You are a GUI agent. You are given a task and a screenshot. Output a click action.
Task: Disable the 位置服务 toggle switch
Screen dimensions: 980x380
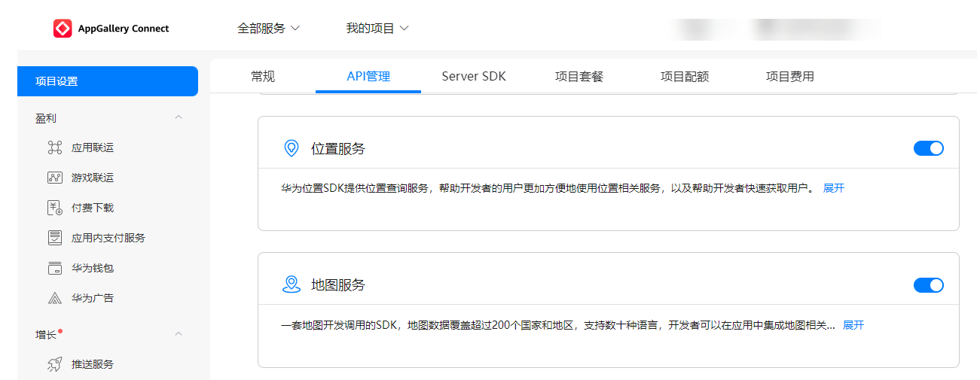coord(929,148)
